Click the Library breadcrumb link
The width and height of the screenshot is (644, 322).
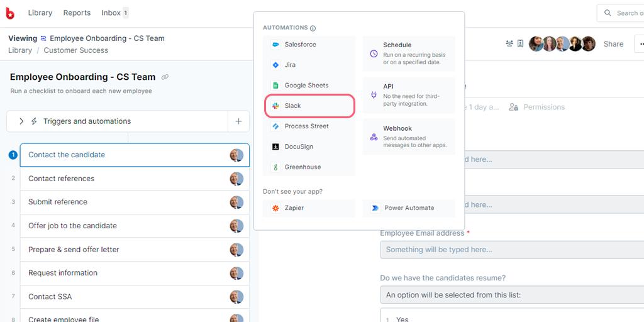point(19,50)
